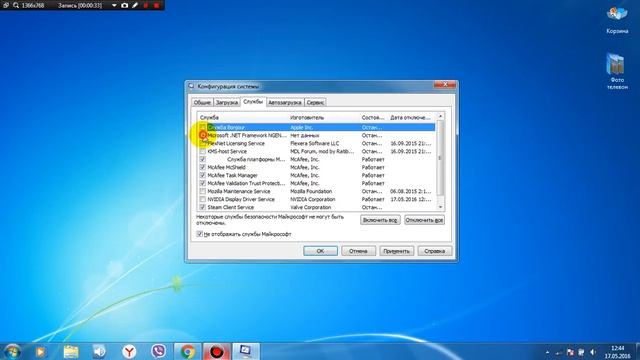Launch Windows Media Player from the taskbar
The height and width of the screenshot is (360, 640).
[40, 351]
